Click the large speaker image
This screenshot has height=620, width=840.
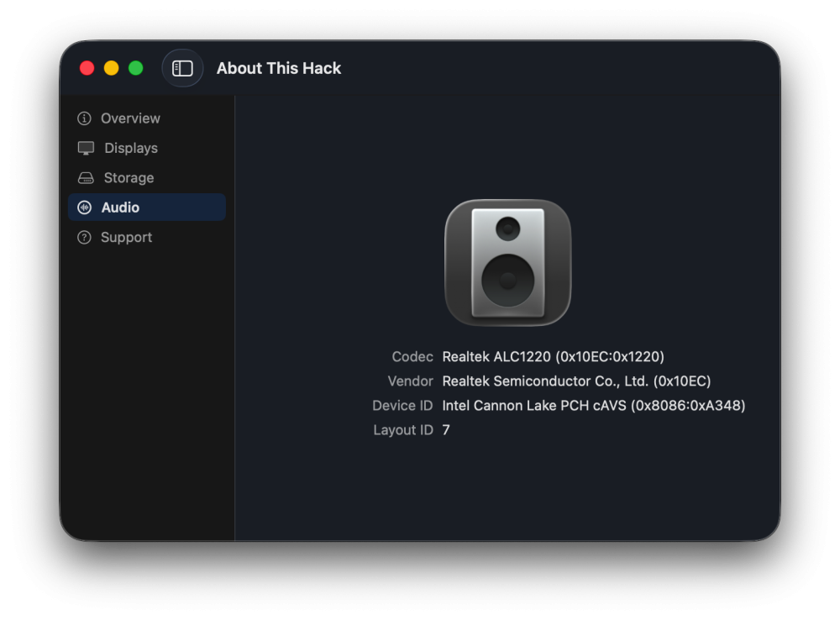click(508, 263)
